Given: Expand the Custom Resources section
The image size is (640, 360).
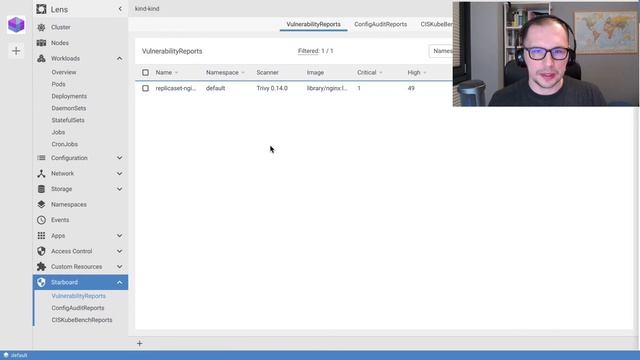Looking at the screenshot, I should tap(120, 267).
